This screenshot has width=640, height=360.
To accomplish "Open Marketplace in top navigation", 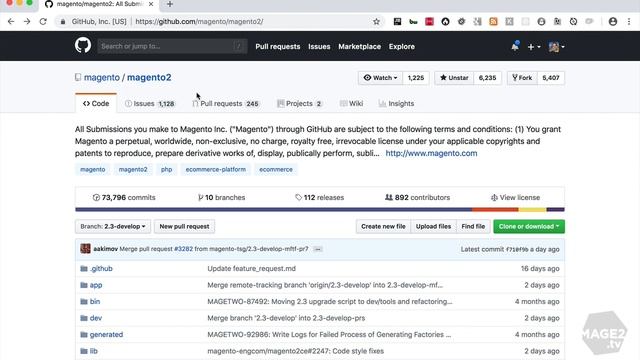I will 360,47.
